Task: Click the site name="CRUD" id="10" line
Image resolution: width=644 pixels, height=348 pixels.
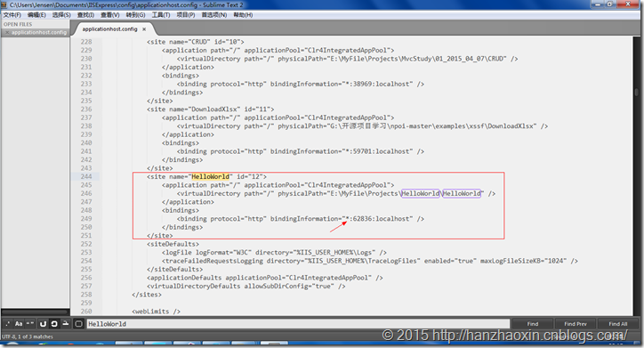Action: (196, 42)
